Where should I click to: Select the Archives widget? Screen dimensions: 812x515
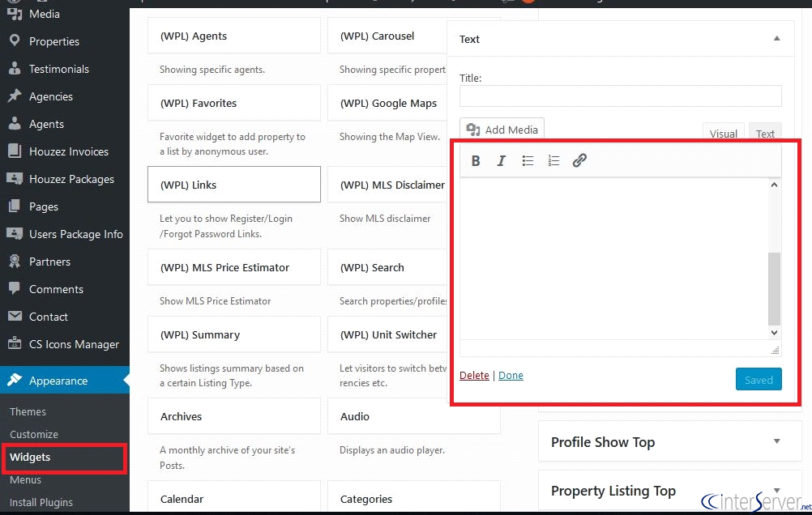coord(234,416)
